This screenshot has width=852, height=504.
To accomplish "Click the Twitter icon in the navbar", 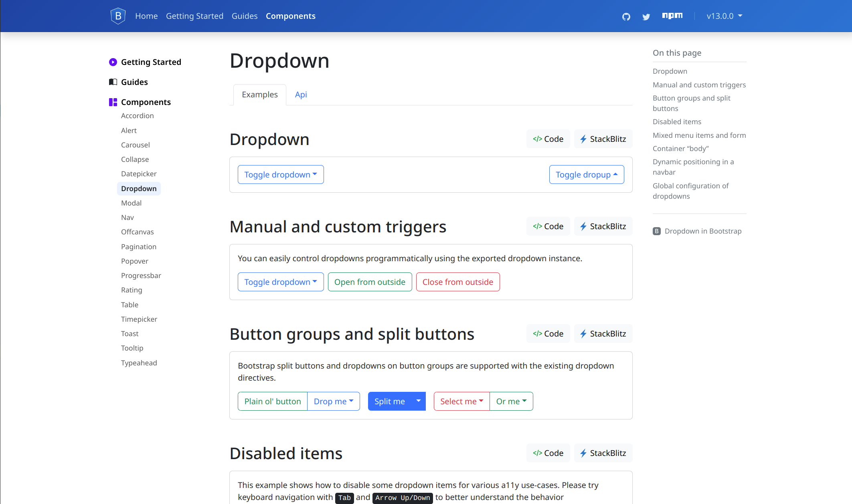I will [646, 17].
